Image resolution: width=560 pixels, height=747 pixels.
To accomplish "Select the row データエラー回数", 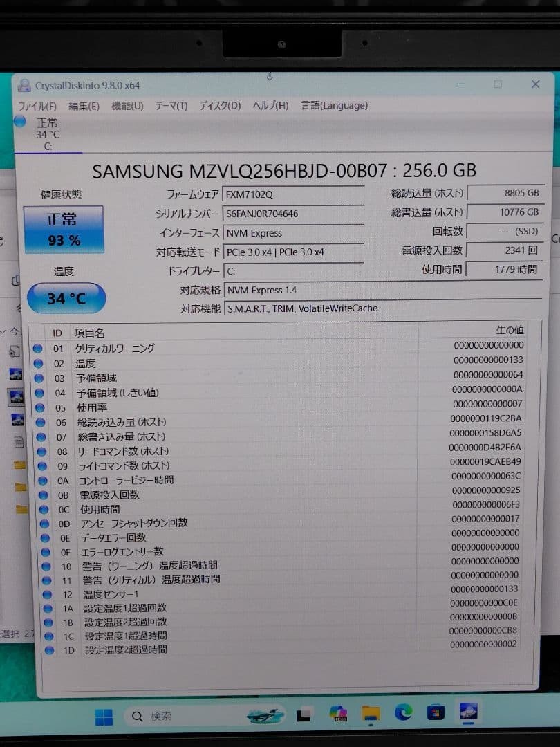I will pyautogui.click(x=281, y=535).
